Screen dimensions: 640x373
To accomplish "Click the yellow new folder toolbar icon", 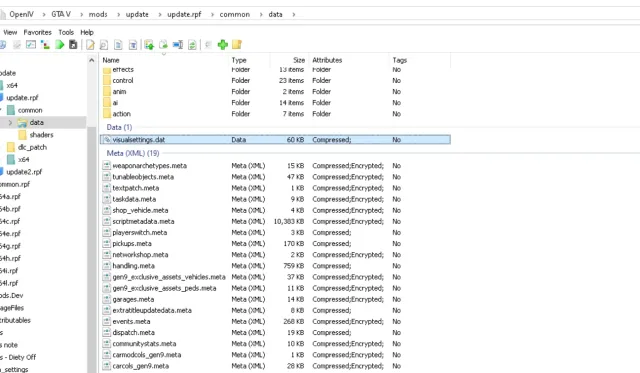I will pos(237,44).
